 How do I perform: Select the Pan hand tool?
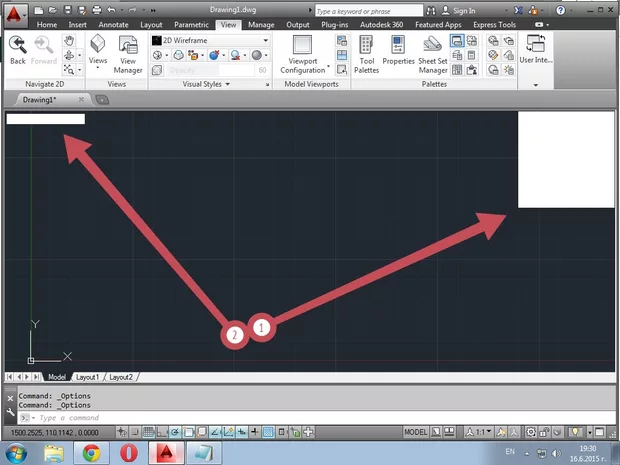tap(69, 40)
